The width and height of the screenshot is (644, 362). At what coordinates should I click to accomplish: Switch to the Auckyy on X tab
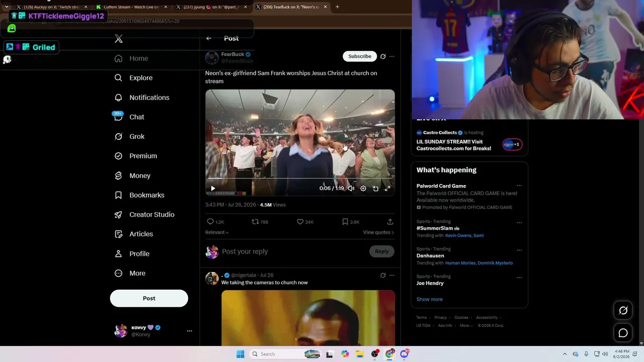[52, 7]
